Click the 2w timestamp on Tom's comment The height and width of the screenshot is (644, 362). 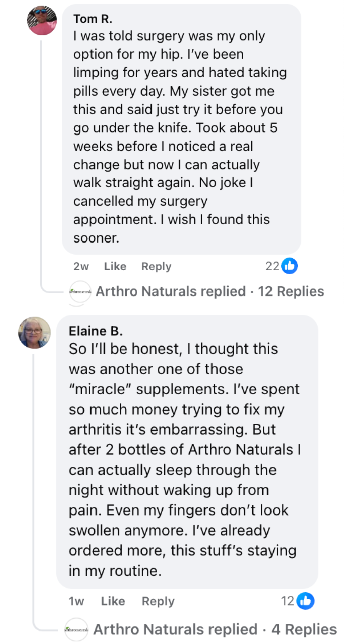pos(81,266)
